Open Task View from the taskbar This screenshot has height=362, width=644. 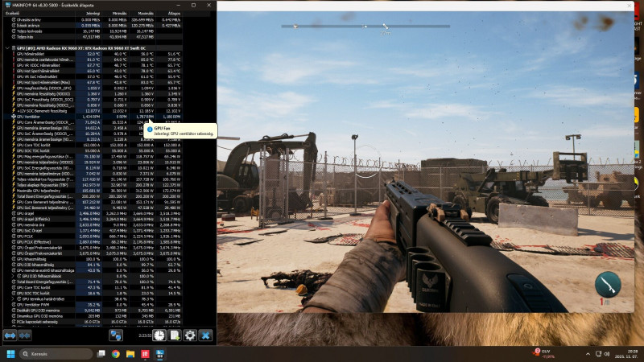point(101,354)
